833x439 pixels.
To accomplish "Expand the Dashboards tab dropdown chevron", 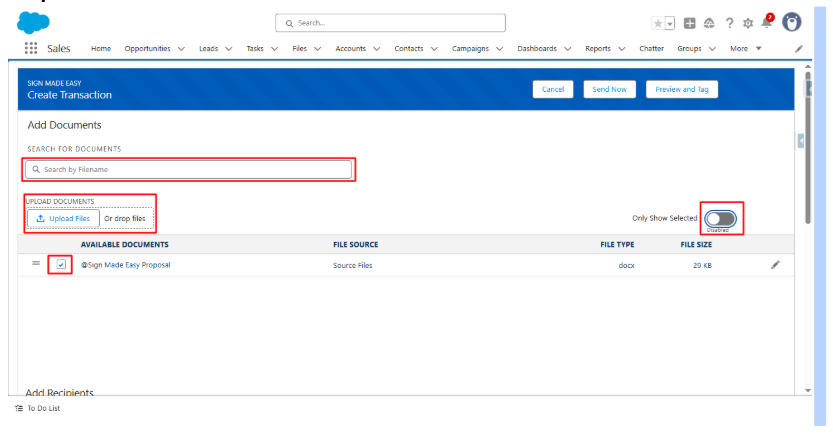I will [x=567, y=49].
